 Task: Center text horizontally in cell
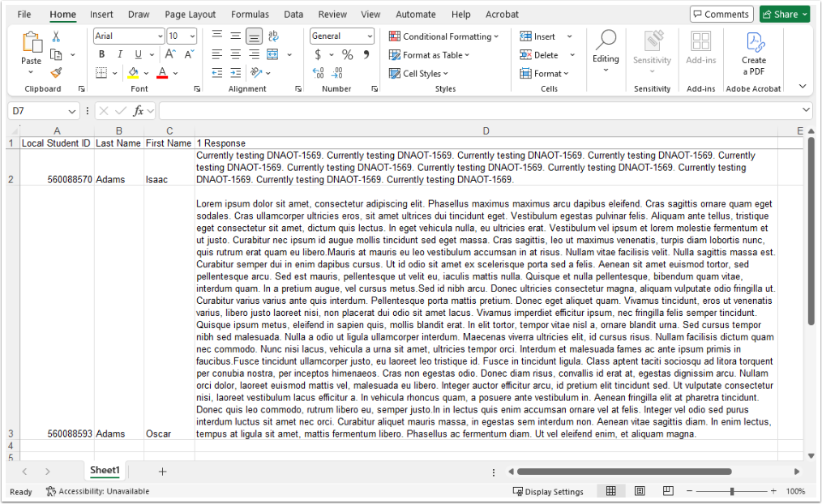point(235,54)
